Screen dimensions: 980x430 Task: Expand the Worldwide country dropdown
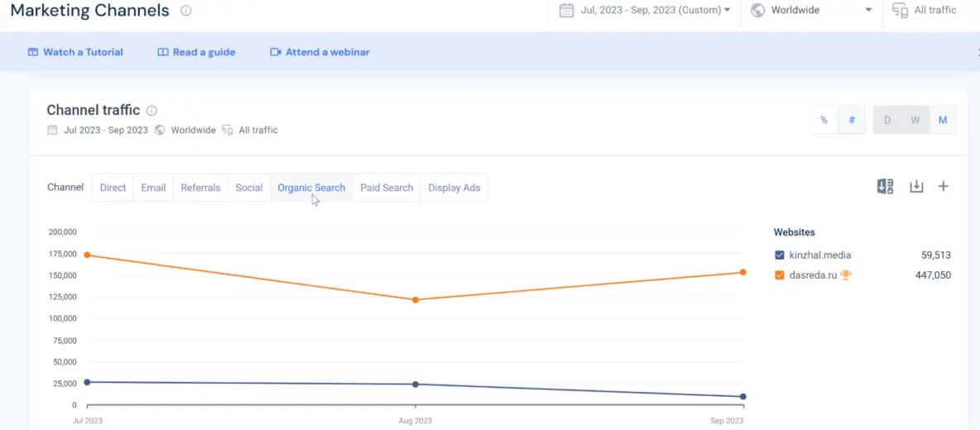tap(811, 11)
